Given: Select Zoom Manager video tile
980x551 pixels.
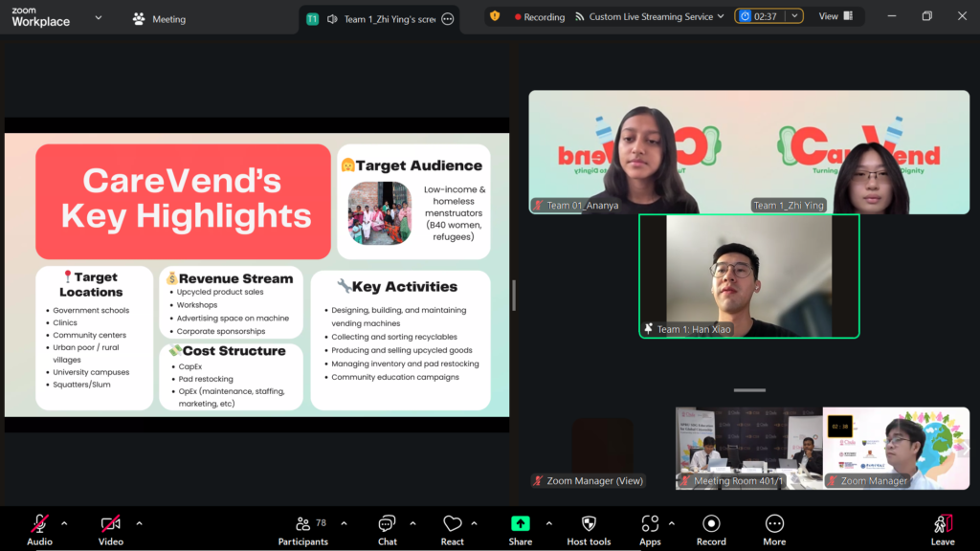Looking at the screenshot, I should click(x=896, y=449).
